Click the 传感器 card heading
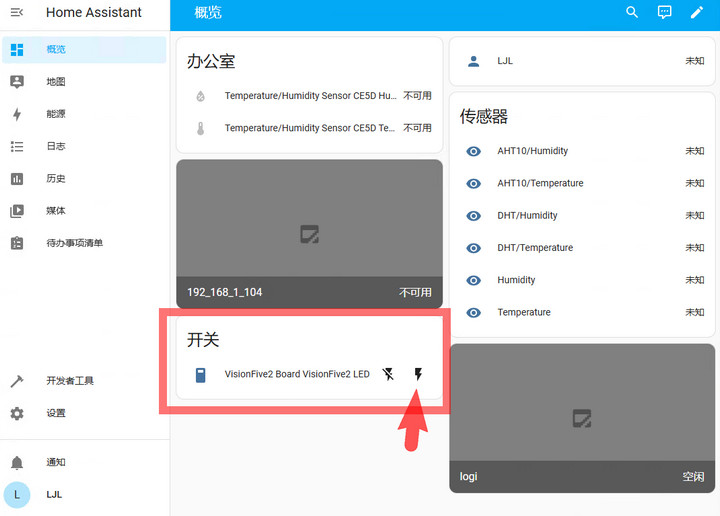Image resolution: width=720 pixels, height=516 pixels. [x=484, y=116]
